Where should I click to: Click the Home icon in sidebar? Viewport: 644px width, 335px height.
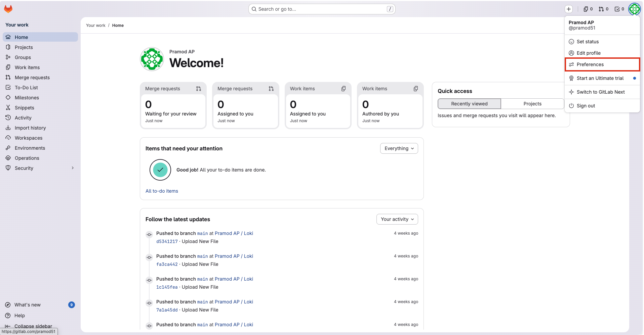coord(8,37)
